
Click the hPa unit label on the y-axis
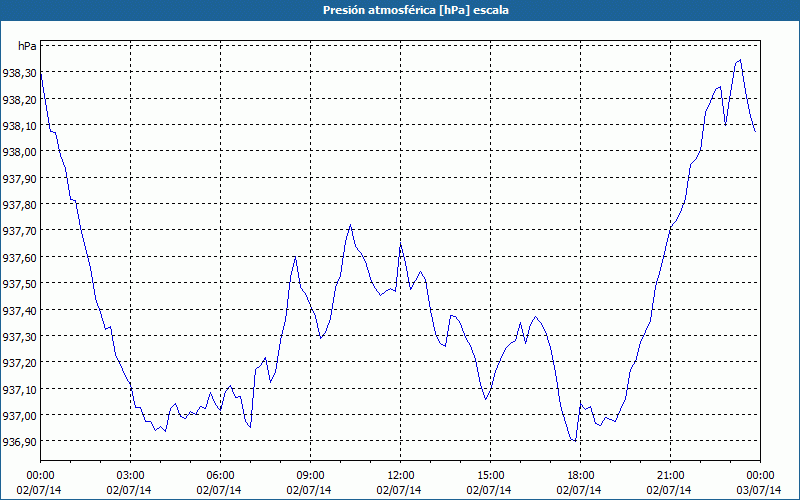[x=27, y=46]
